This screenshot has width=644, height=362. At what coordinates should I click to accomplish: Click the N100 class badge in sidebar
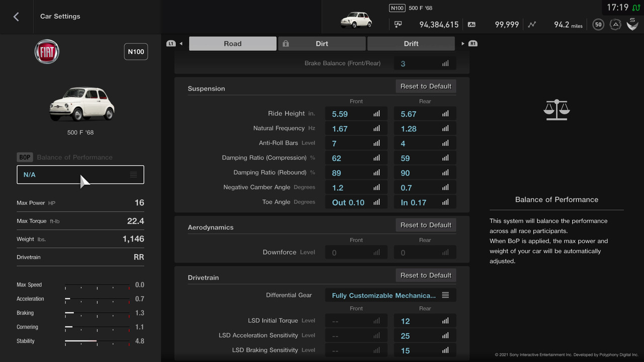click(136, 52)
